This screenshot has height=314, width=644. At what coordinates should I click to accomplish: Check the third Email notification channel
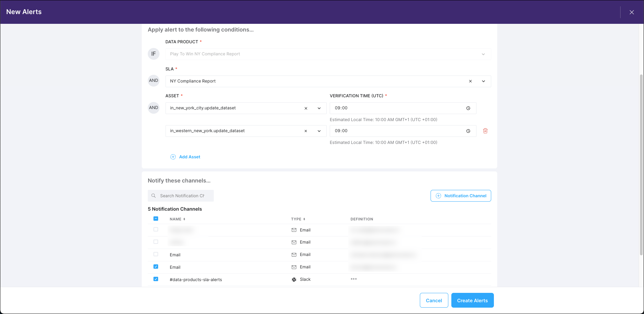(x=155, y=254)
